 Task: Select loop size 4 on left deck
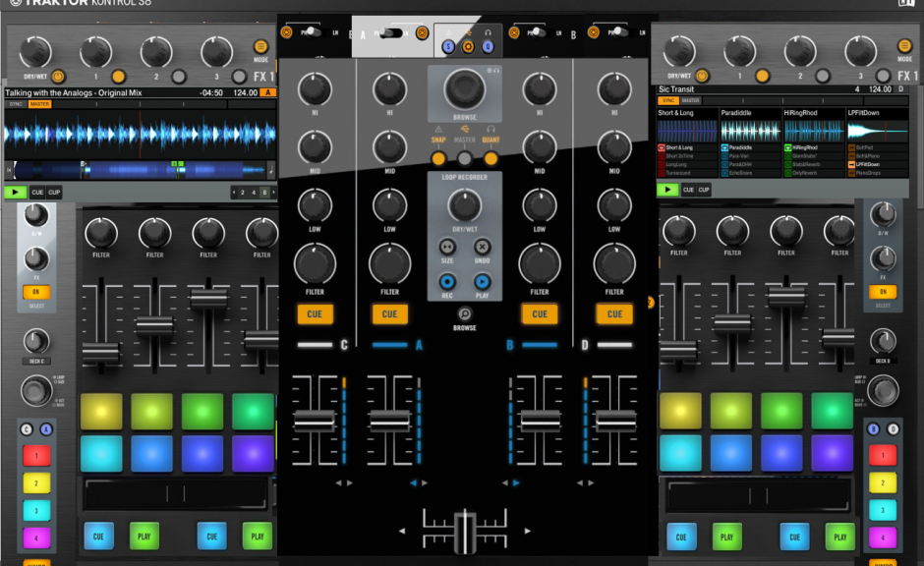click(254, 193)
